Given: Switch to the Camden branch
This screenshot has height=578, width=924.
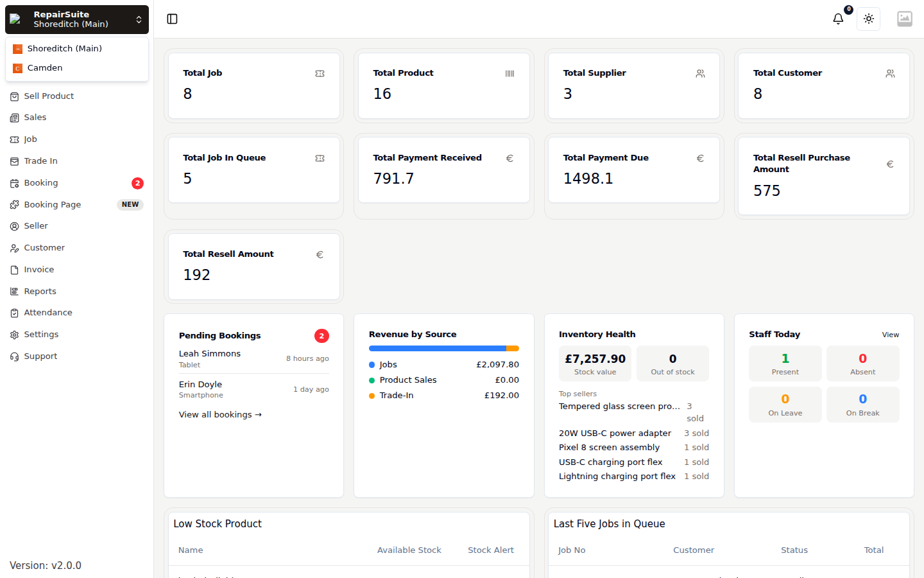Looking at the screenshot, I should point(77,68).
